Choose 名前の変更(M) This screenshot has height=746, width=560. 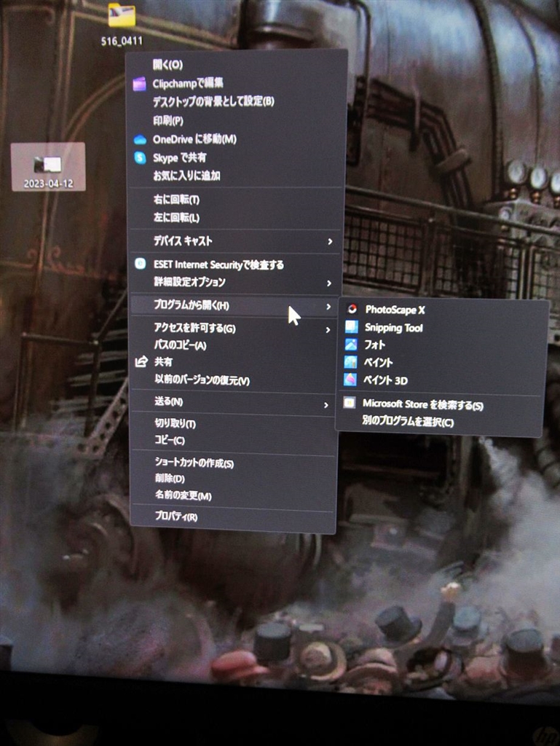(184, 495)
